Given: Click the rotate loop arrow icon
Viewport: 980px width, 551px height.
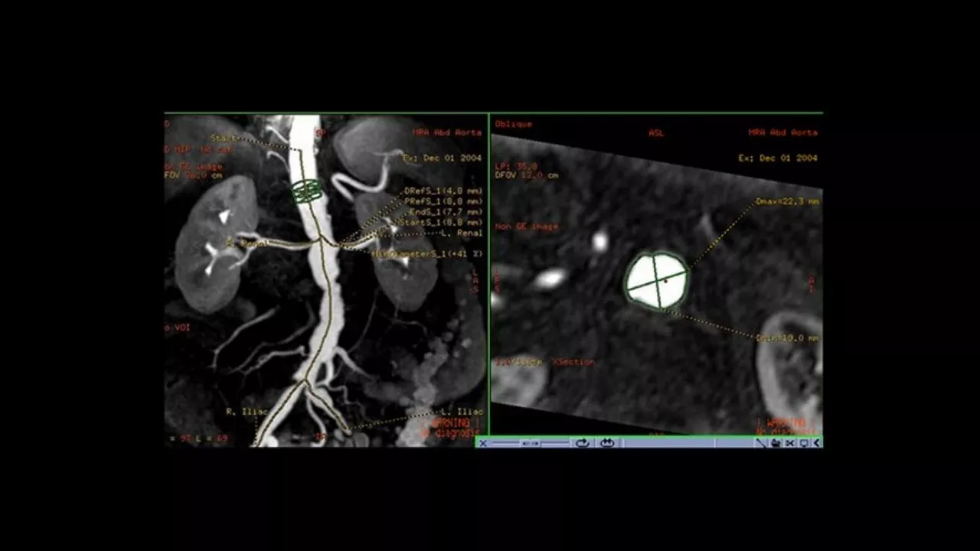Looking at the screenshot, I should tap(583, 443).
